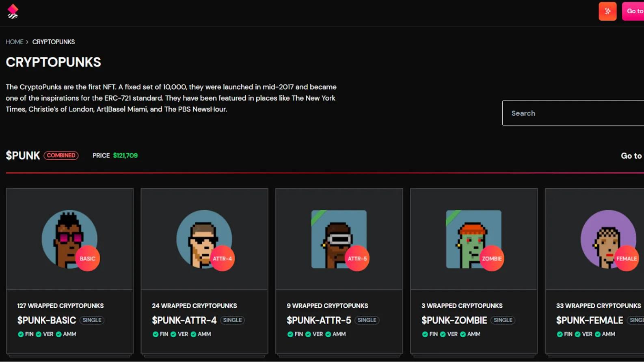Click the AMM check icon on $PUNK-ATTR-4 card

[193, 334]
